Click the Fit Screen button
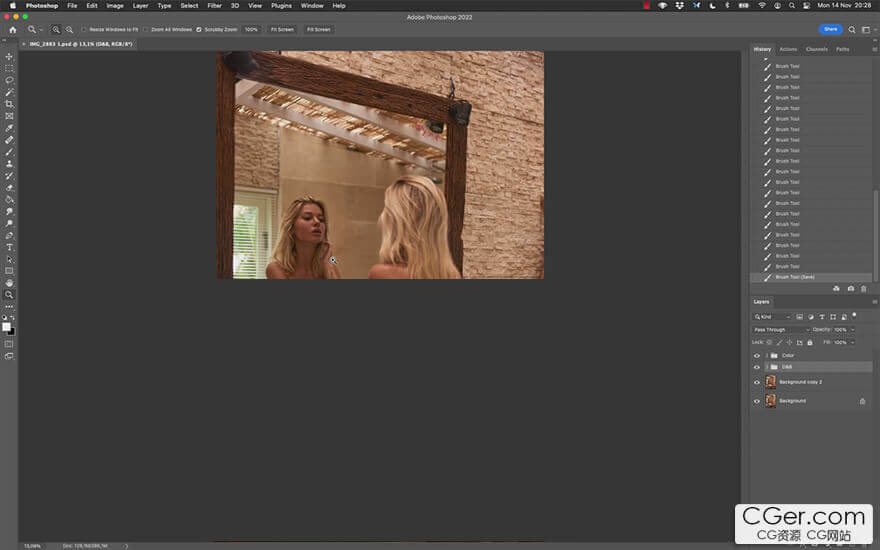Screen dimensions: 880x550 pos(282,30)
